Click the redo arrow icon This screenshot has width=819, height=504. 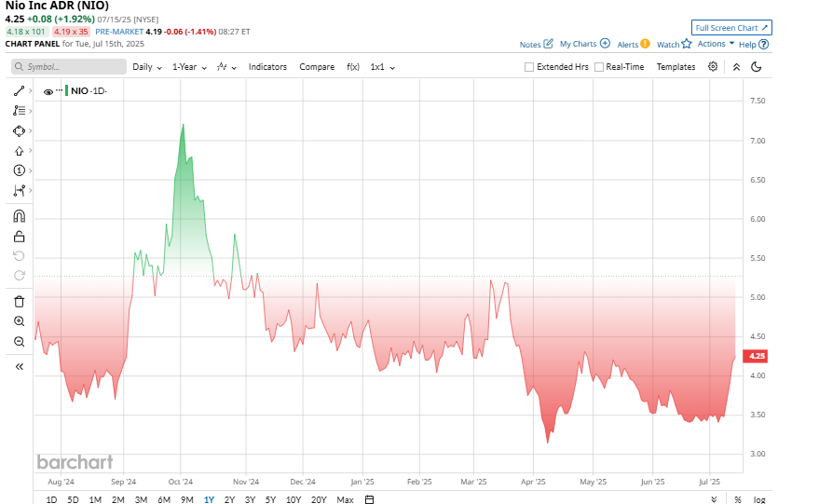[19, 275]
